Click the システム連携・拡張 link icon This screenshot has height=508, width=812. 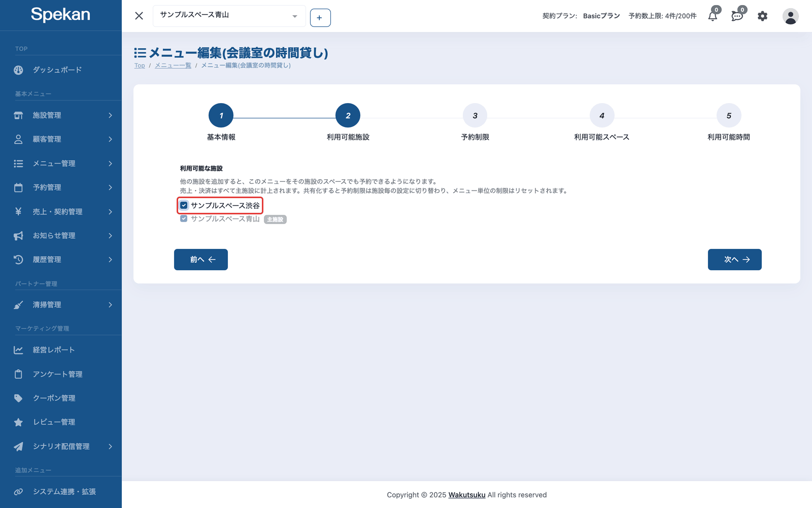click(18, 492)
